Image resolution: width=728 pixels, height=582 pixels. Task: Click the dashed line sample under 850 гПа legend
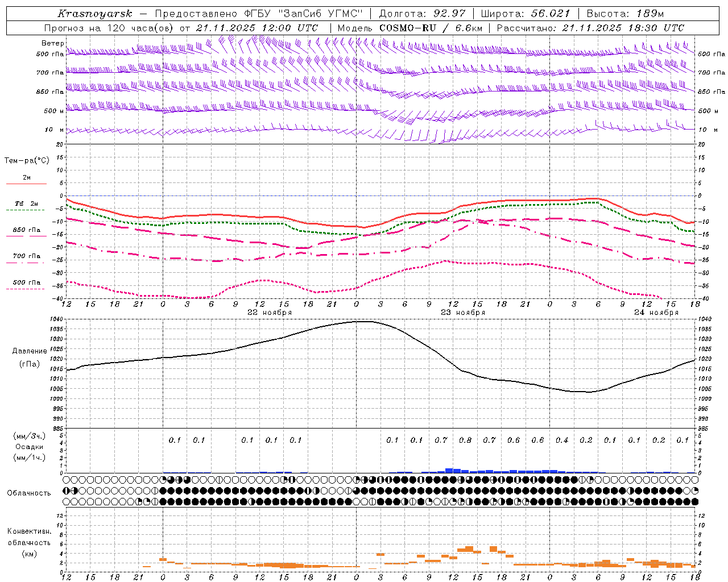(26, 236)
